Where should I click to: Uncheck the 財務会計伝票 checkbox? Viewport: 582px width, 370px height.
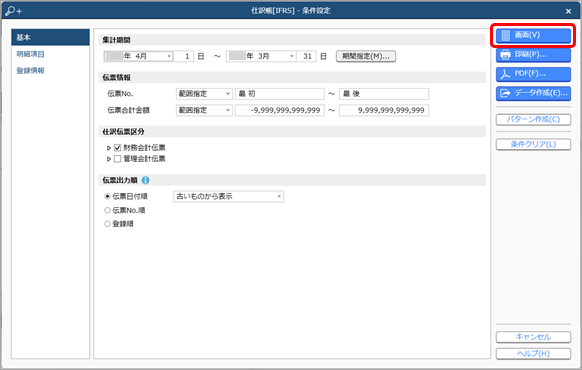(x=118, y=148)
